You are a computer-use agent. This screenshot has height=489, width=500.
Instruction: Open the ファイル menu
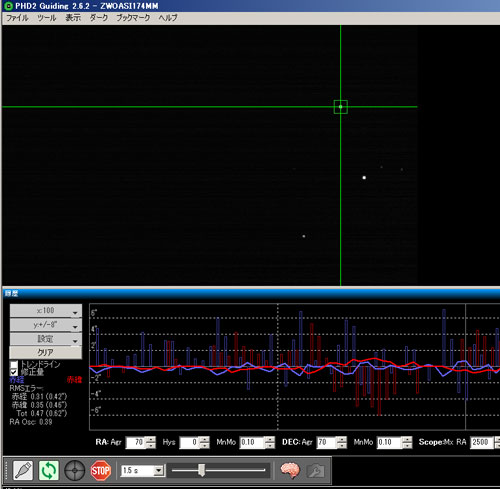17,18
